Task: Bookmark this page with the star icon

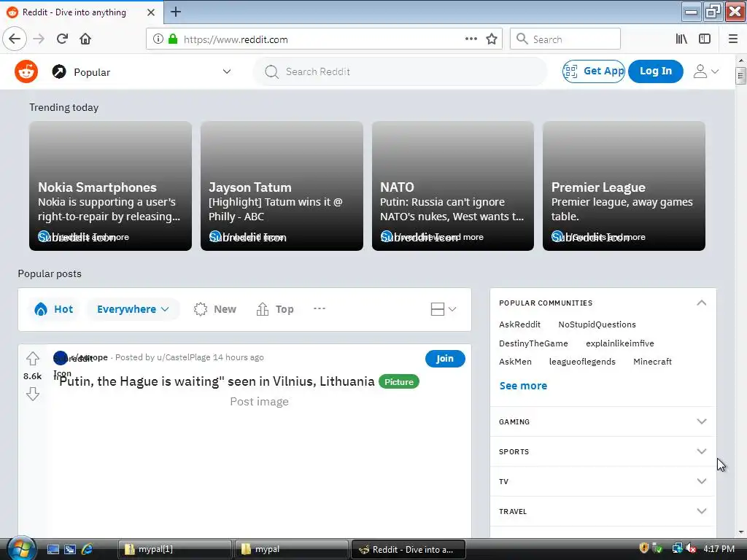Action: coord(492,39)
